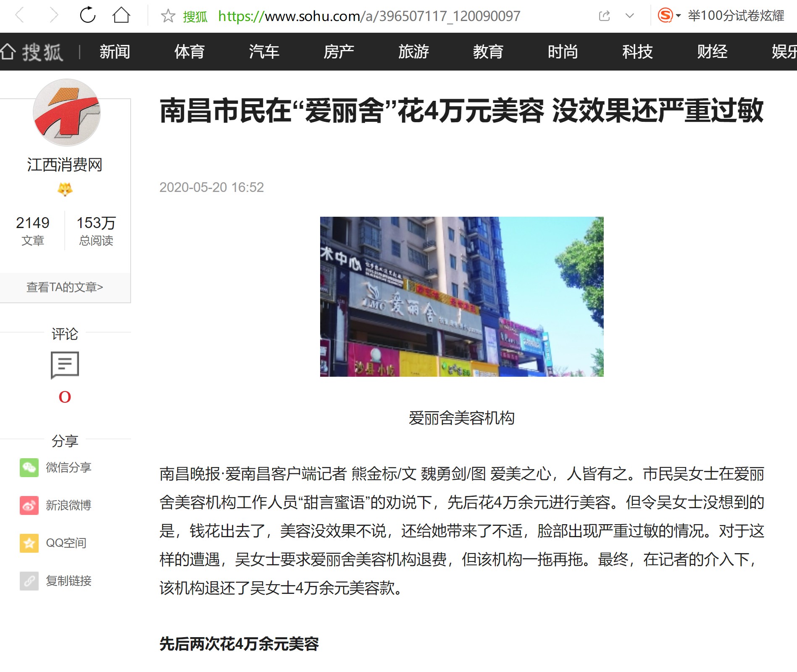Open the 汽车 channel
This screenshot has height=672, width=797.
click(x=264, y=52)
